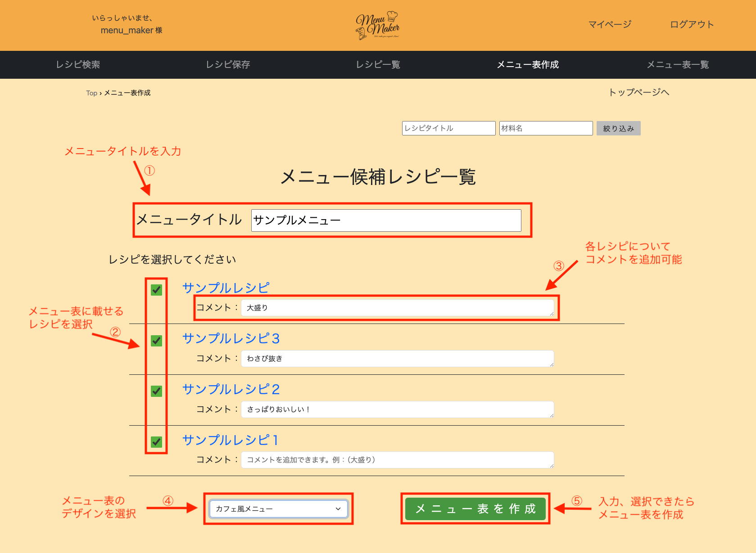Focus the 材料名 filter field
756x553 pixels.
click(546, 128)
